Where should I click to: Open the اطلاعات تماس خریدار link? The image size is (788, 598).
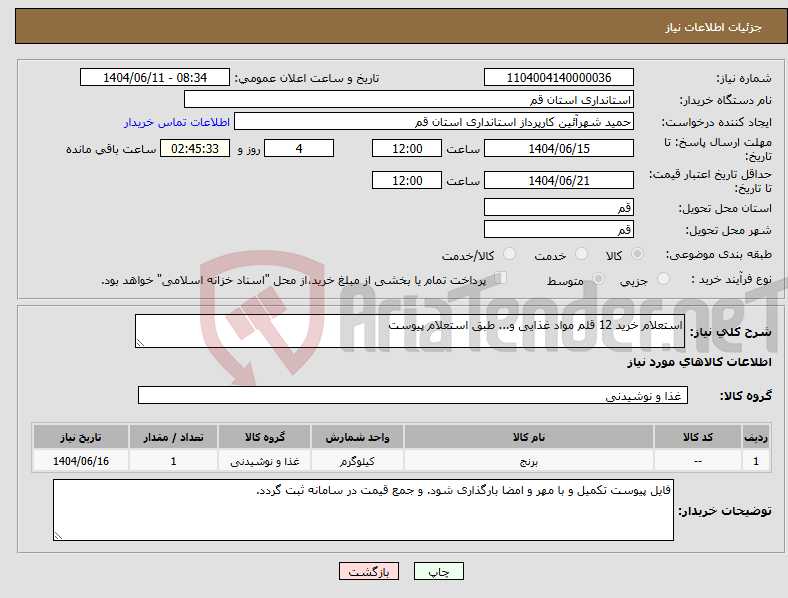click(177, 122)
